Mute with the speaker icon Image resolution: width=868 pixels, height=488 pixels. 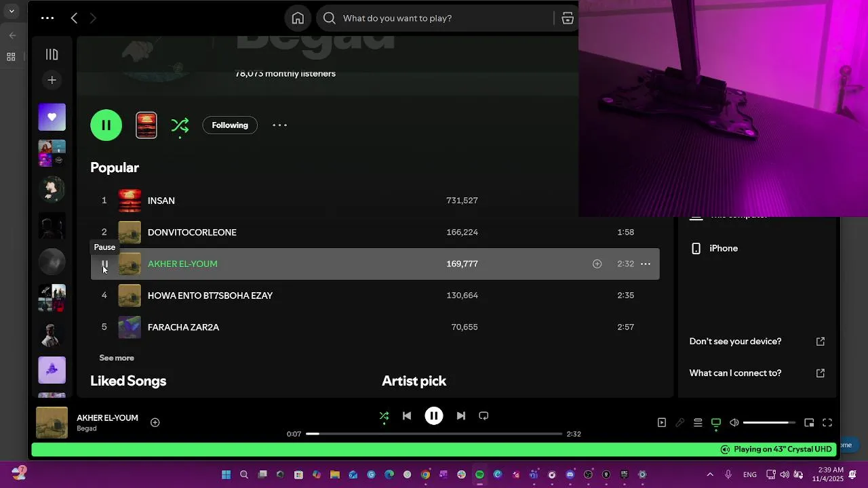(x=734, y=423)
